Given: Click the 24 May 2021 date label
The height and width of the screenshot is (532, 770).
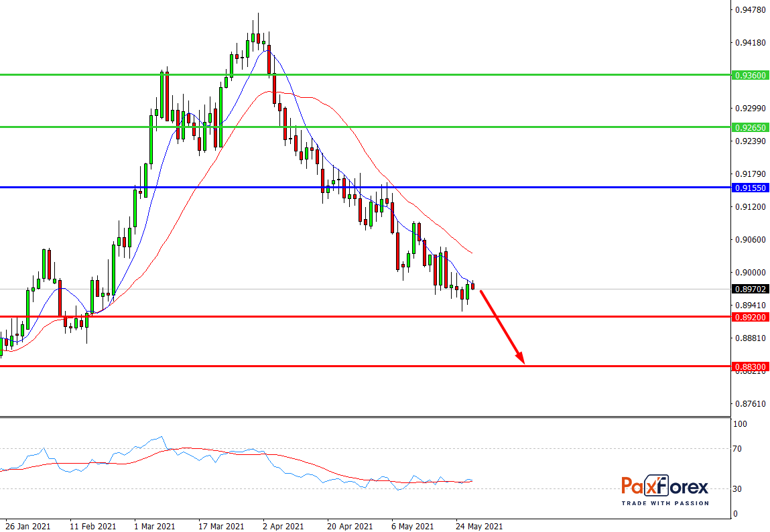Looking at the screenshot, I should (478, 526).
